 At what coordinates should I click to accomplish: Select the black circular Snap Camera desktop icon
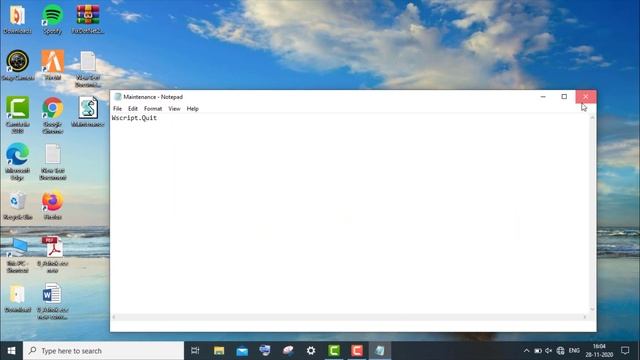click(x=17, y=65)
